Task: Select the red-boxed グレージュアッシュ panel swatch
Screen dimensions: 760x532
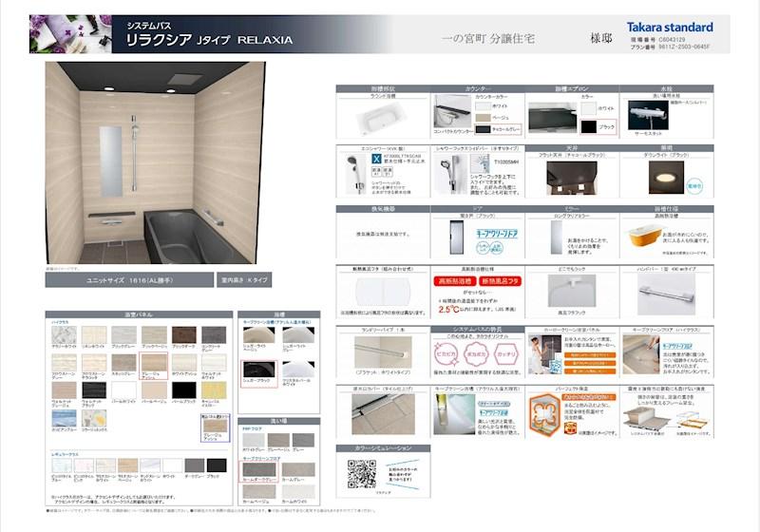Action: [x=154, y=362]
